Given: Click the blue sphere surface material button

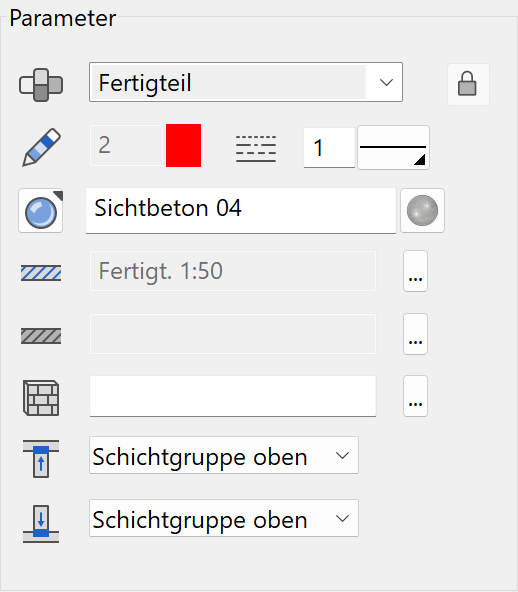Looking at the screenshot, I should click(41, 211).
